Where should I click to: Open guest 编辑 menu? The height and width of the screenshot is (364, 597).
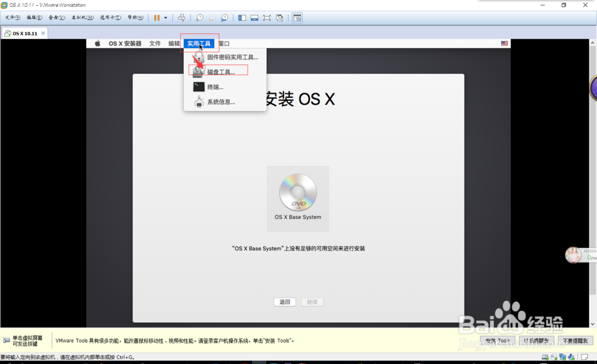click(x=174, y=44)
